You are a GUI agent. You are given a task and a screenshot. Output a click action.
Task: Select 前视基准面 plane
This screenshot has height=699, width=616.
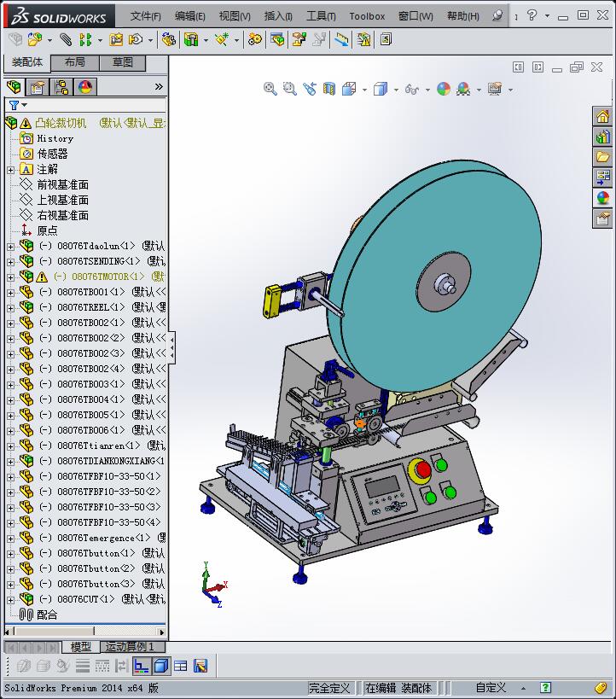click(x=62, y=184)
